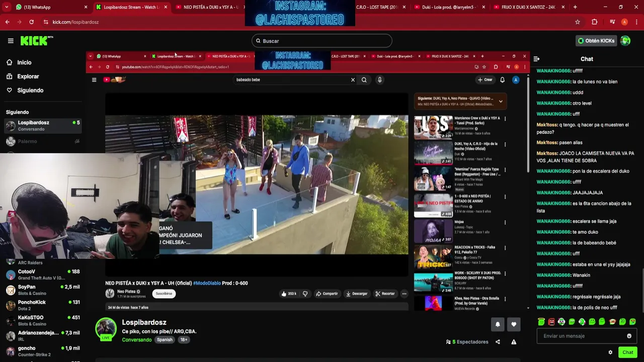Click Suscribirse to Neo Pistea
Viewport: 644px width, 362px height.
(x=164, y=294)
